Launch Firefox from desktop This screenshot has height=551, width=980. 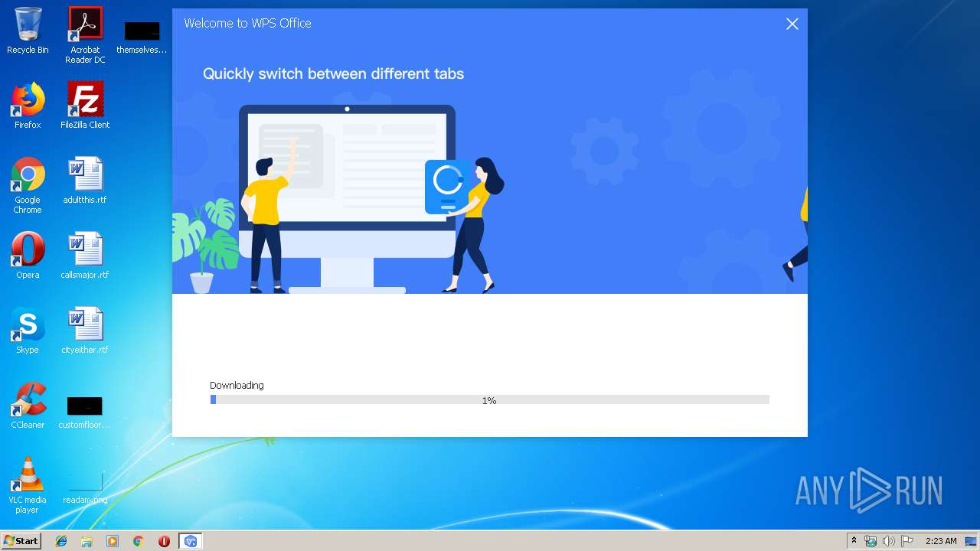coord(28,106)
